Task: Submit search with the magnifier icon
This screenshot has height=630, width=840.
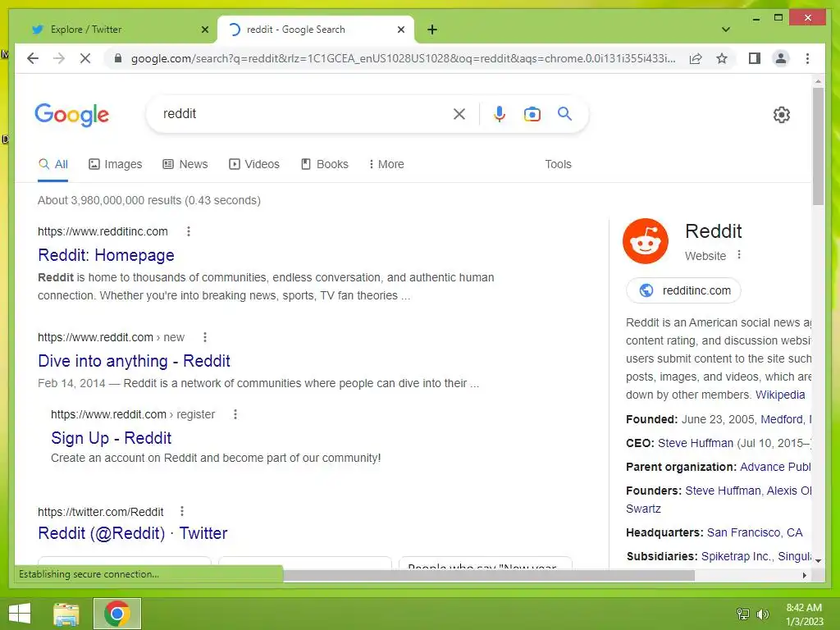Action: tap(564, 113)
